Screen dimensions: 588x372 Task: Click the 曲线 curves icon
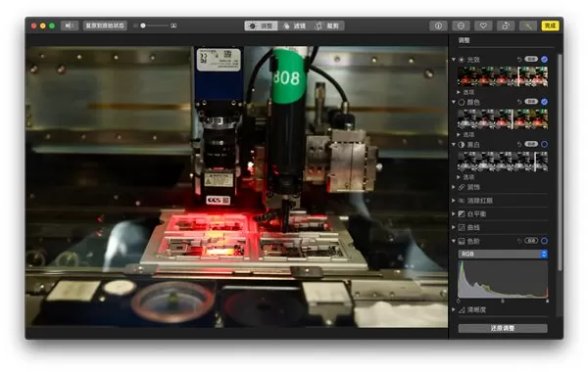tap(462, 227)
